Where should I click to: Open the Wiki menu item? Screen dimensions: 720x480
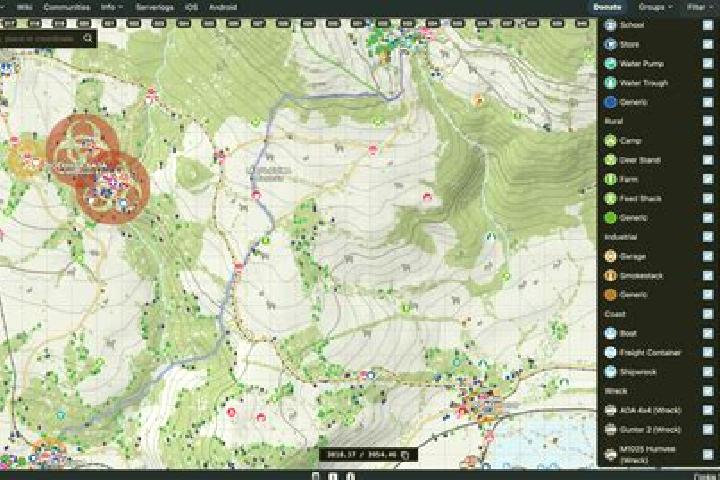[x=24, y=7]
